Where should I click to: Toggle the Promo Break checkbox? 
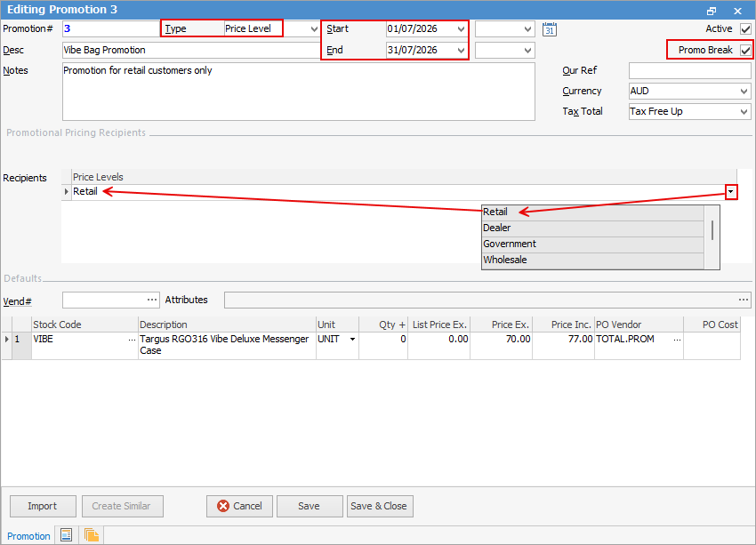(745, 50)
